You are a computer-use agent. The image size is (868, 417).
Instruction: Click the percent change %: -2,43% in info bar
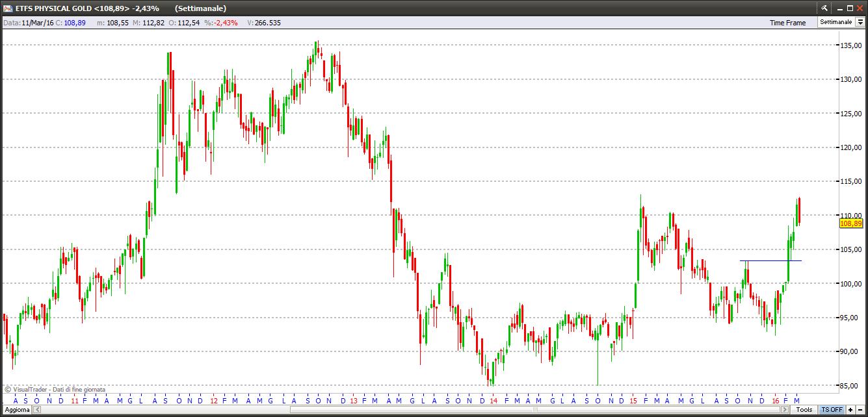click(x=221, y=23)
